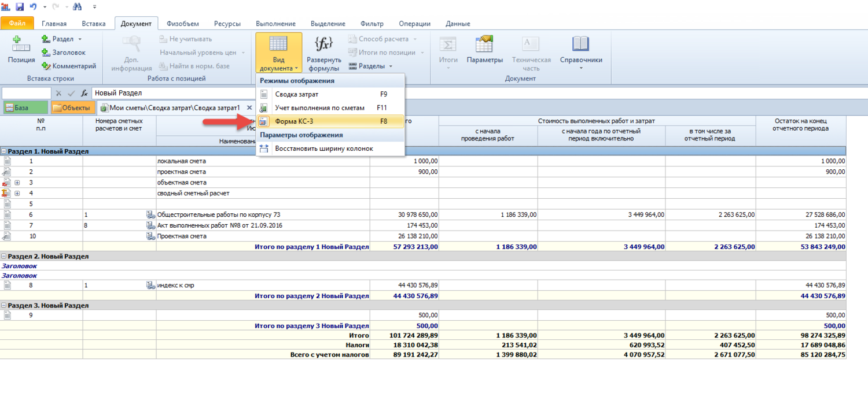Close the Сводка затрат1 document tab
Screen dimensions: 868x393
click(249, 107)
